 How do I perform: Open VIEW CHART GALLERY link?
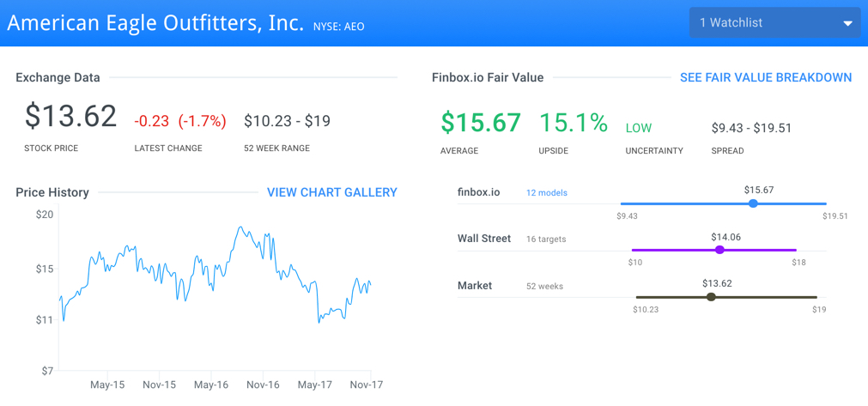pyautogui.click(x=332, y=192)
